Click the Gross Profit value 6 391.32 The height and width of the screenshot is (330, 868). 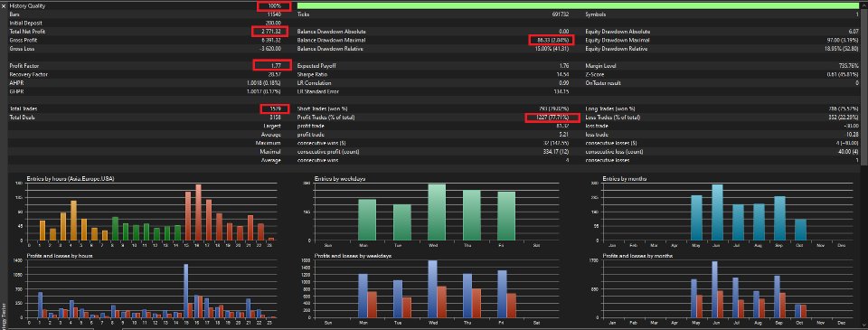click(270, 41)
